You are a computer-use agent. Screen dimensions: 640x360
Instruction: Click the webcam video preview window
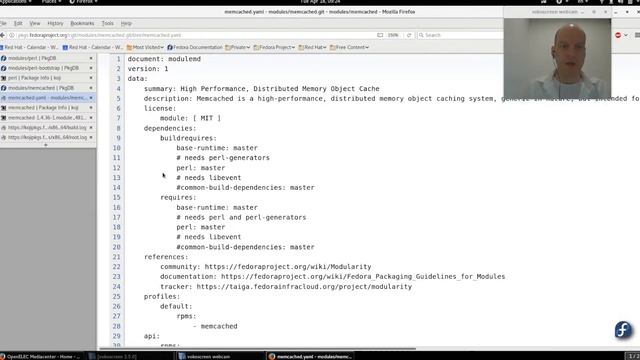557,58
